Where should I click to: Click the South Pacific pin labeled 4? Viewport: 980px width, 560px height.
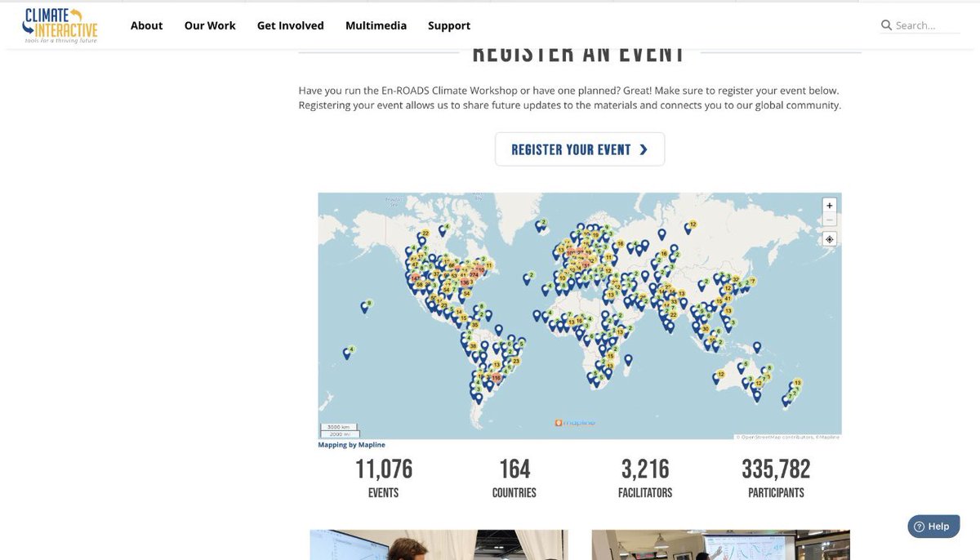[x=348, y=353]
